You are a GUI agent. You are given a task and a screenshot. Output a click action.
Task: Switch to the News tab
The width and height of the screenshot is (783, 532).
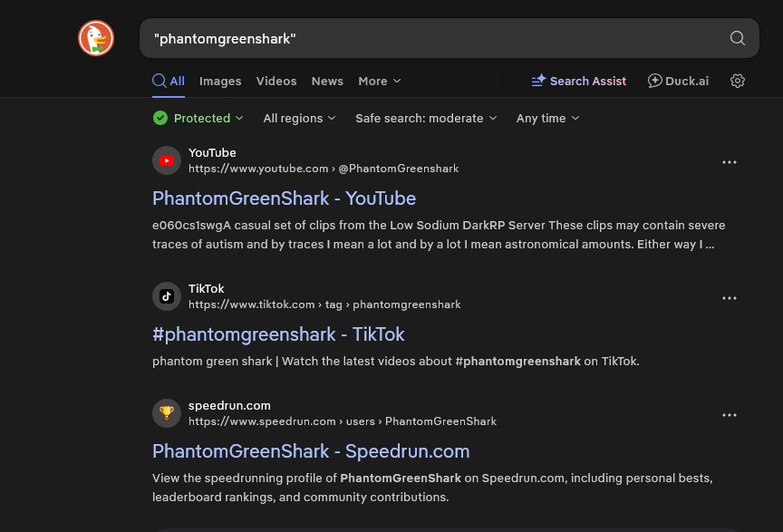click(327, 81)
